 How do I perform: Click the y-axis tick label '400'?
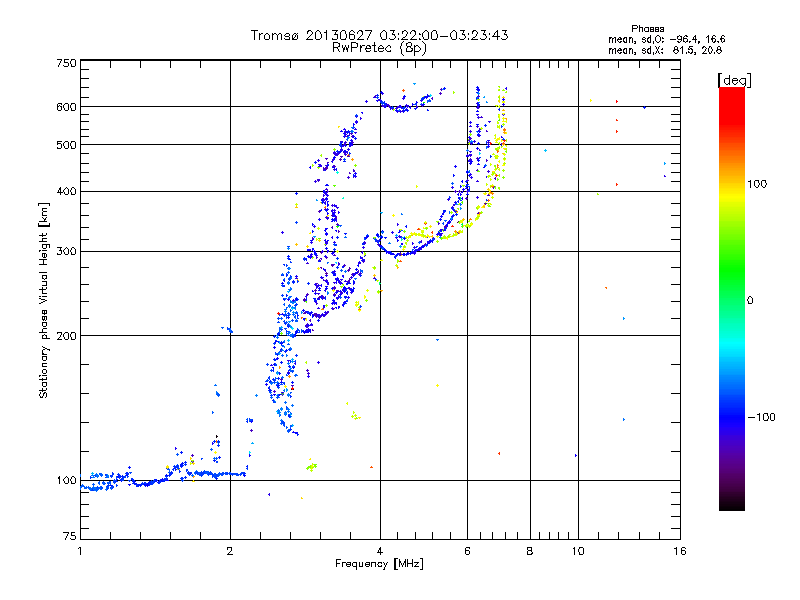click(x=66, y=191)
